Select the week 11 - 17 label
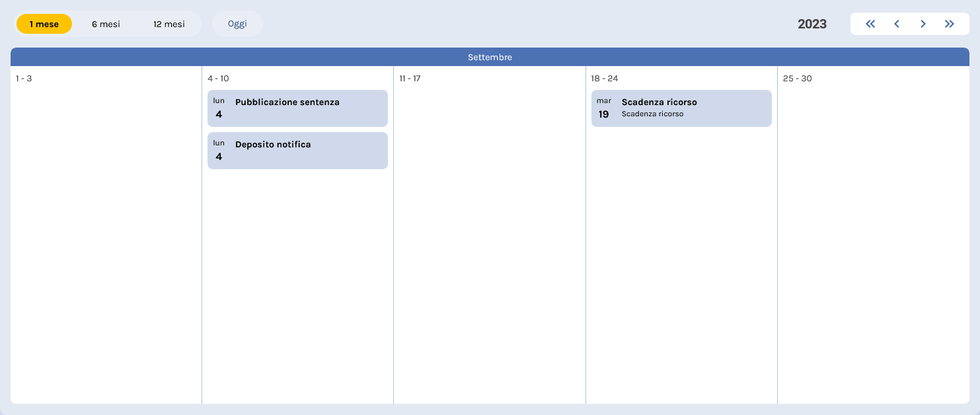The image size is (980, 415). click(410, 79)
